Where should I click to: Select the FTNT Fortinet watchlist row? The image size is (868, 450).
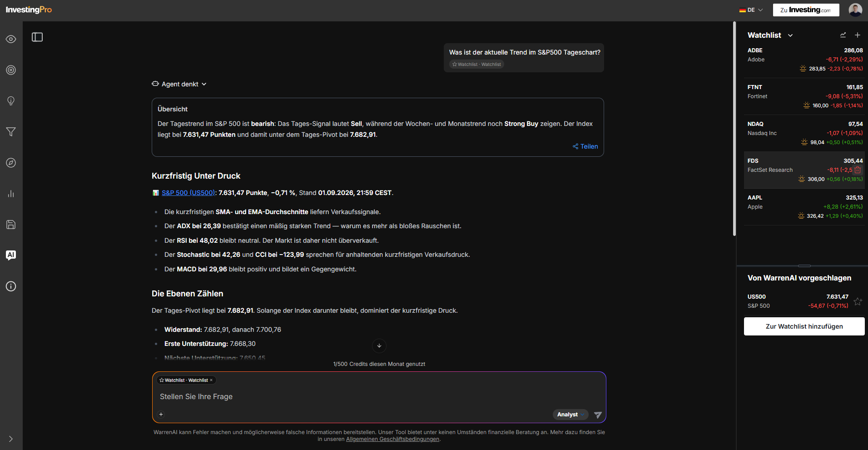pyautogui.click(x=804, y=96)
